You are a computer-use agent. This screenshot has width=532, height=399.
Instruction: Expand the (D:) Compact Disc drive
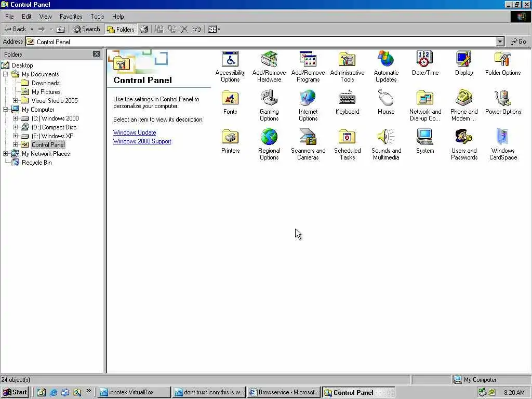point(15,127)
